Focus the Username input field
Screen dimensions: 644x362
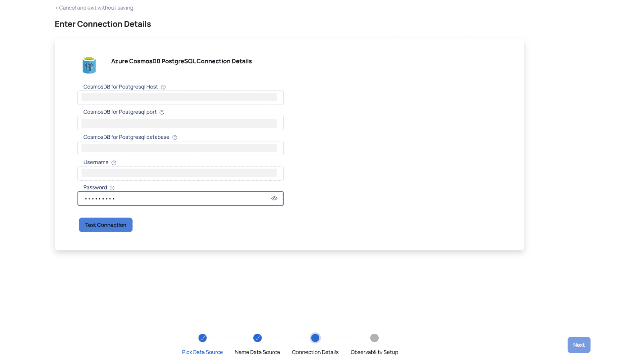(x=180, y=173)
